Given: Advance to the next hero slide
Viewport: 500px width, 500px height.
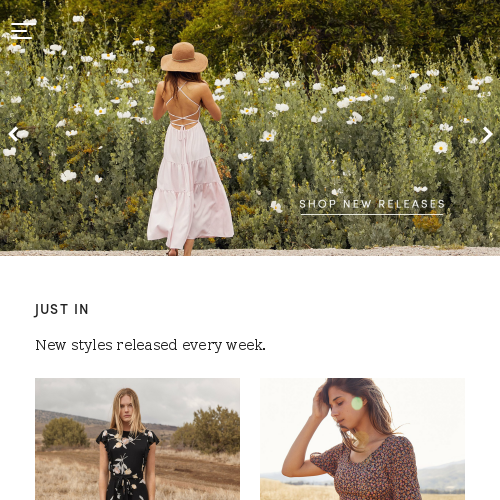Looking at the screenshot, I should (x=488, y=135).
